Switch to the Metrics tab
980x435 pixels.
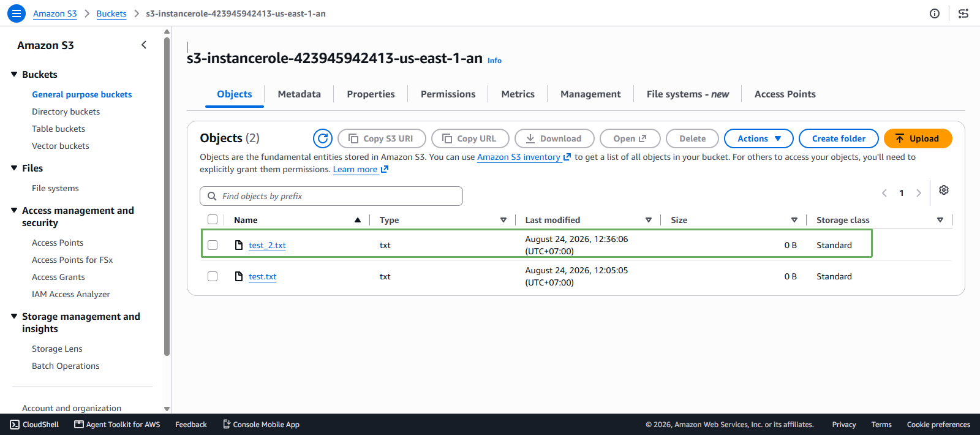(x=518, y=94)
